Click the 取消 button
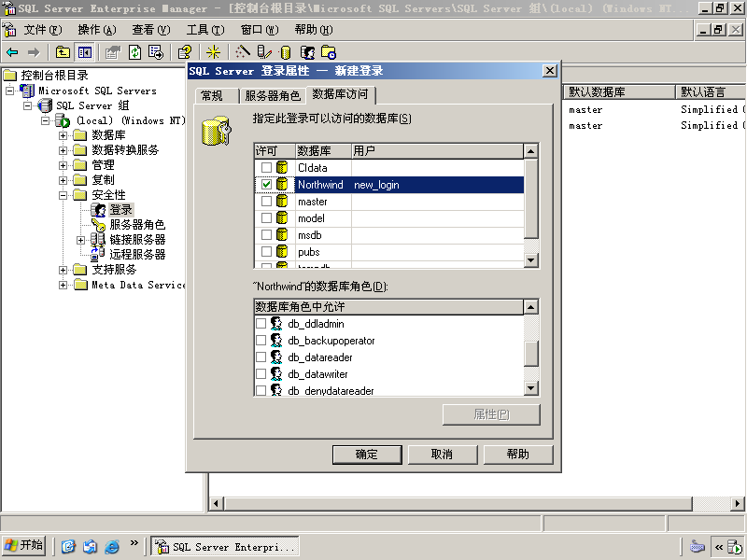This screenshot has width=747, height=560. [442, 455]
